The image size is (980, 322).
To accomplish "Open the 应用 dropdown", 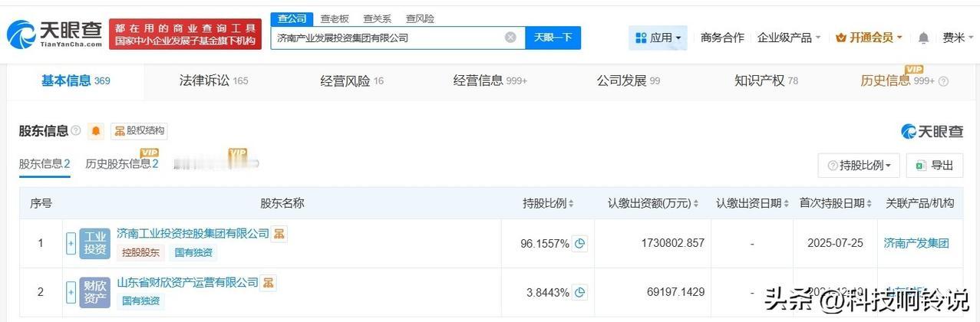I will tap(658, 38).
